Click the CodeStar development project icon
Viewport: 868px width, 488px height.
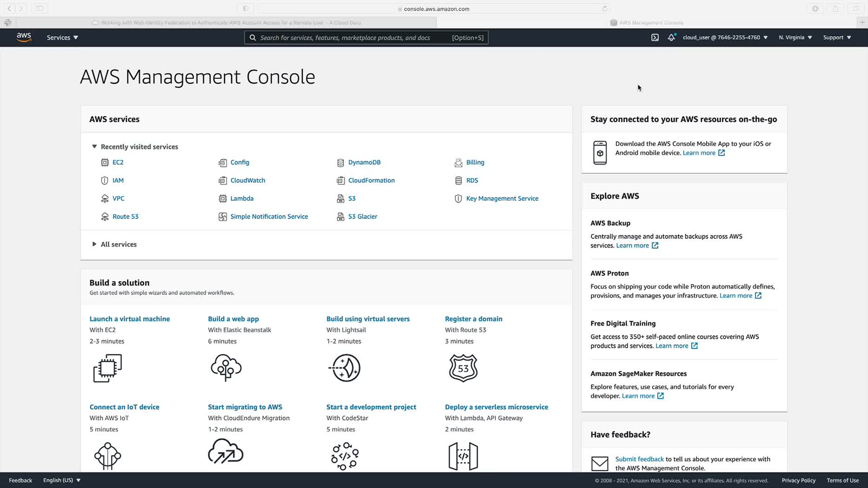[345, 456]
